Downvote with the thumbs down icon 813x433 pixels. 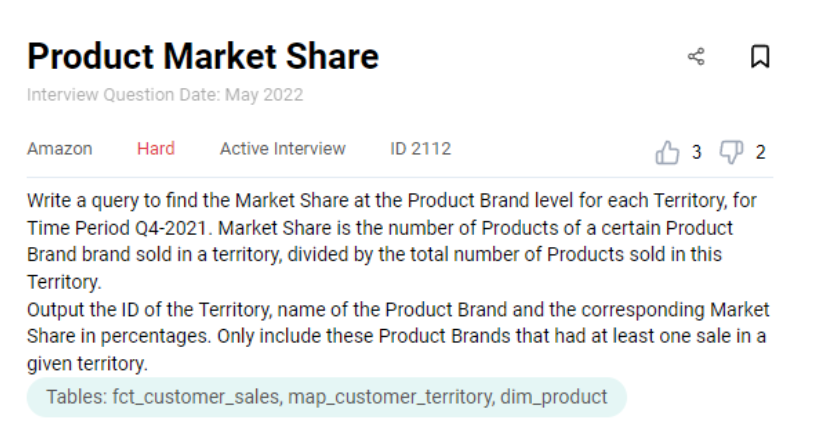coord(733,152)
